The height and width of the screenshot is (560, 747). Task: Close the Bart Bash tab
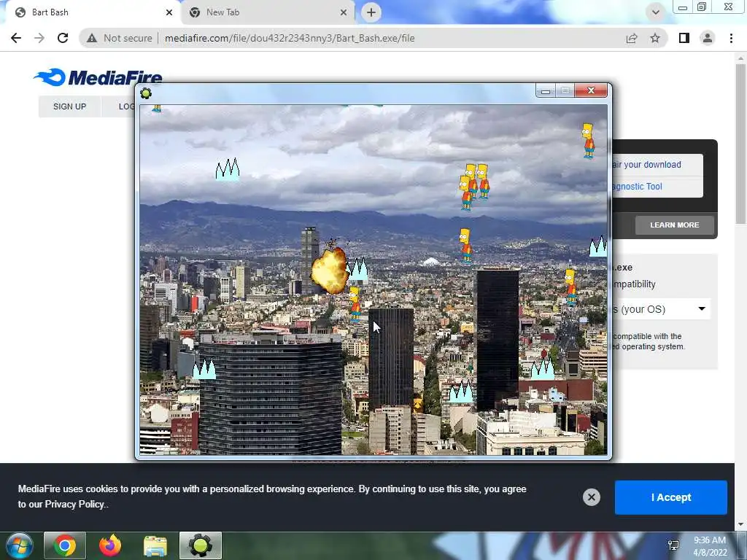click(169, 12)
